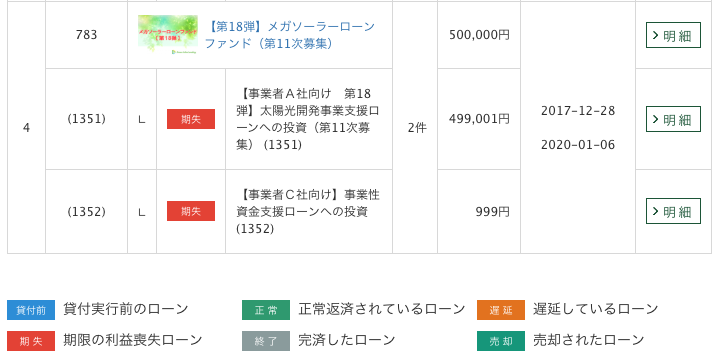Viewport: 715px width, 363px height.
Task: Open 【第18弾】メガソーラーローンファンド link
Action: point(290,35)
